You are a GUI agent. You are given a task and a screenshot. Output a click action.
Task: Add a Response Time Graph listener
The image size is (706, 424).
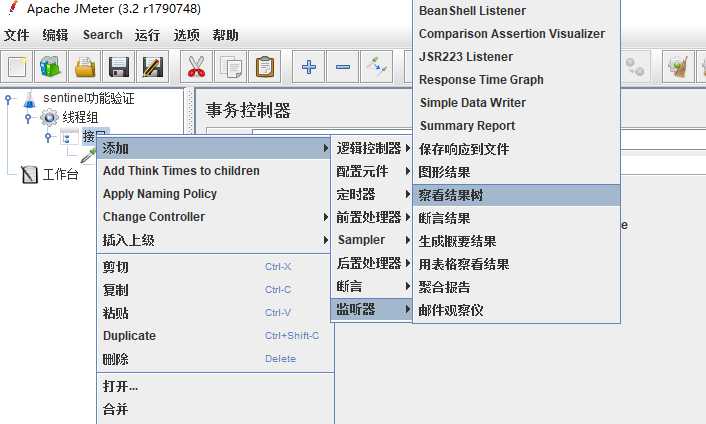[x=516, y=80]
